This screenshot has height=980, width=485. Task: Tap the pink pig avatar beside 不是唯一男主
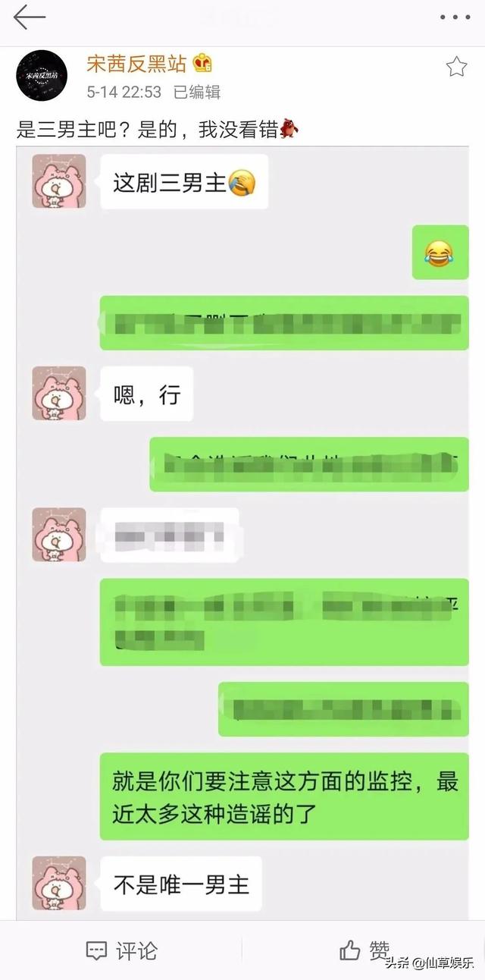tap(59, 883)
